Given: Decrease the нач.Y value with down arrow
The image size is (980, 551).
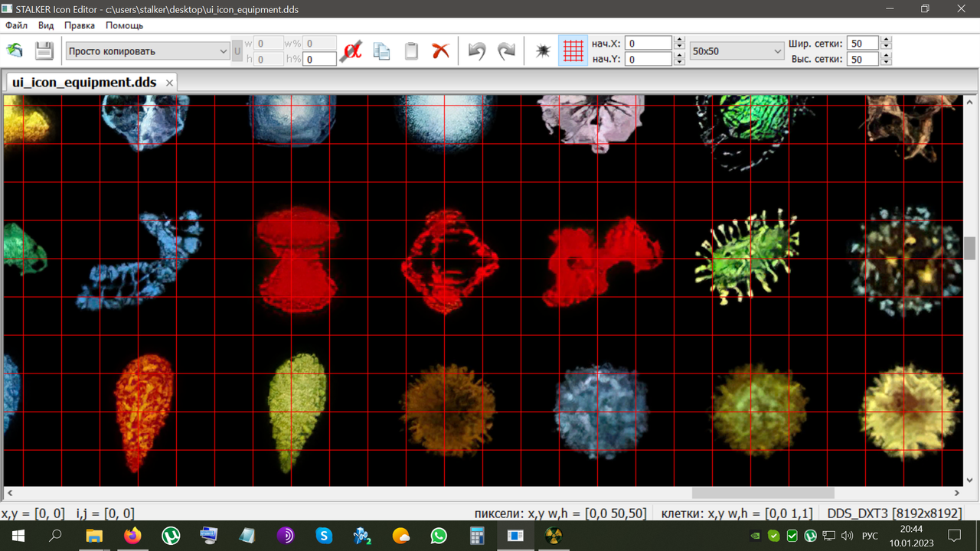Looking at the screenshot, I should (679, 62).
